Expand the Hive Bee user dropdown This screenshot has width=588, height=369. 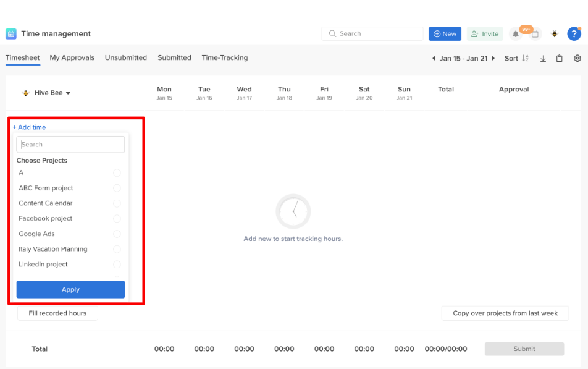68,93
